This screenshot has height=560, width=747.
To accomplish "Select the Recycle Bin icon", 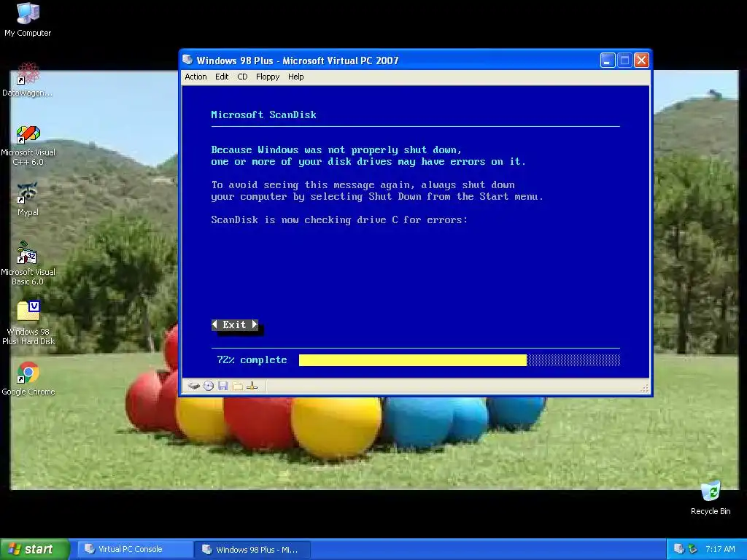I will coord(711,498).
